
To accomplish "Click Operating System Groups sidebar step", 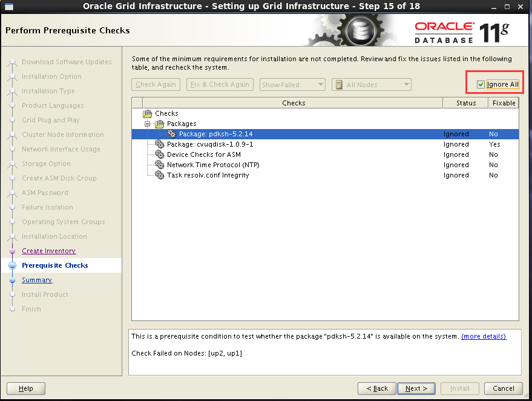I will click(64, 222).
